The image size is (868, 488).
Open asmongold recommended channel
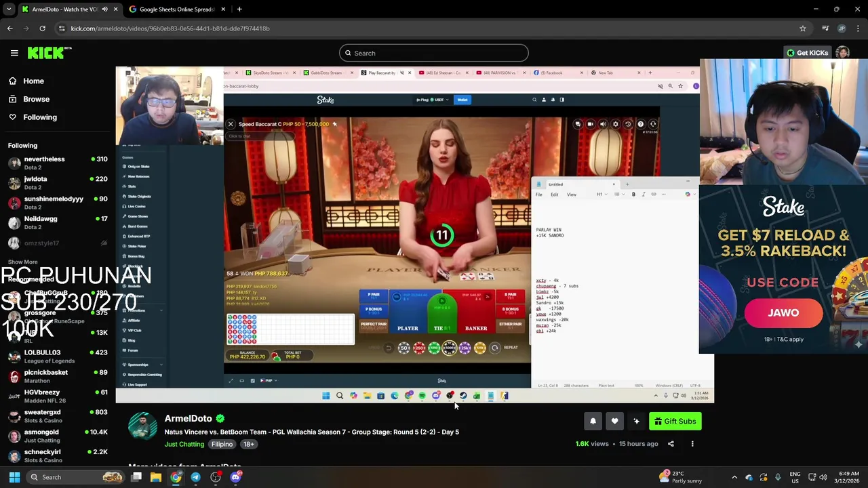[57, 436]
